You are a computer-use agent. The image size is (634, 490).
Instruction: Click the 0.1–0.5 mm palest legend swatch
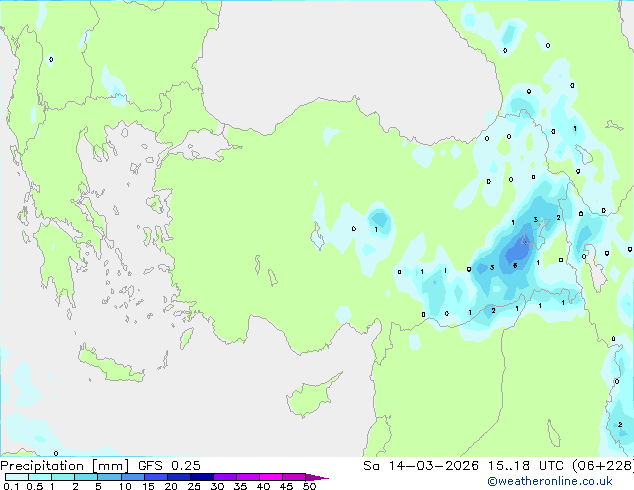(17, 477)
